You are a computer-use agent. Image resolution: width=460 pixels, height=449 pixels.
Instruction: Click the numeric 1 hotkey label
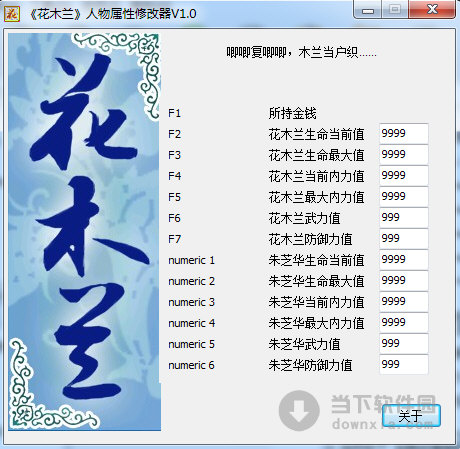[x=191, y=260]
